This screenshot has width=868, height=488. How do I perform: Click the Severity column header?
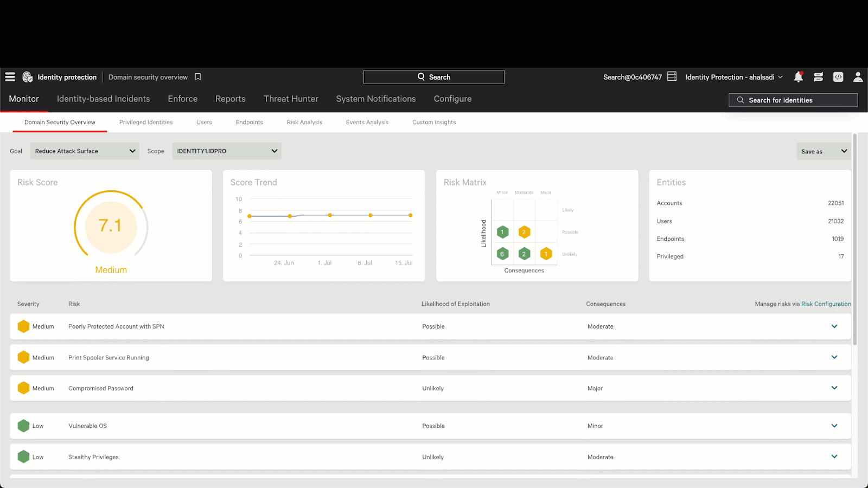point(28,304)
